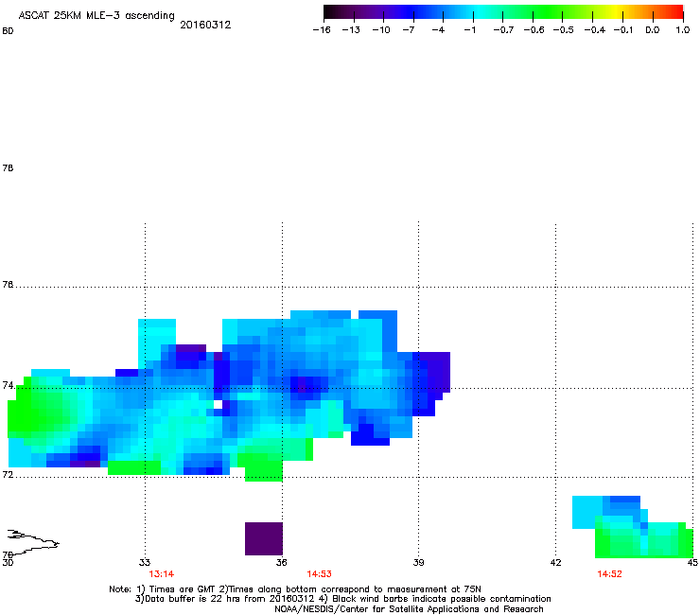Click the 33 longitude axis label
Image resolution: width=700 pixels, height=615 pixels.
145,562
